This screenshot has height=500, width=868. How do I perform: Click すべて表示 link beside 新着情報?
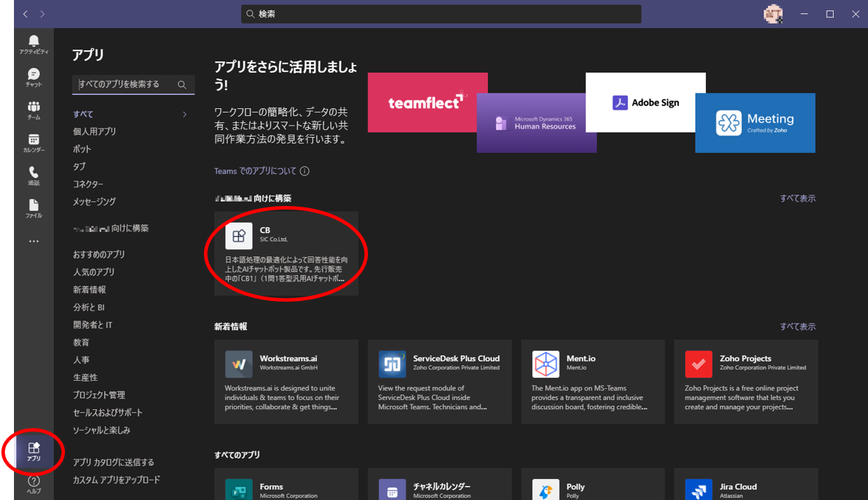tap(797, 326)
